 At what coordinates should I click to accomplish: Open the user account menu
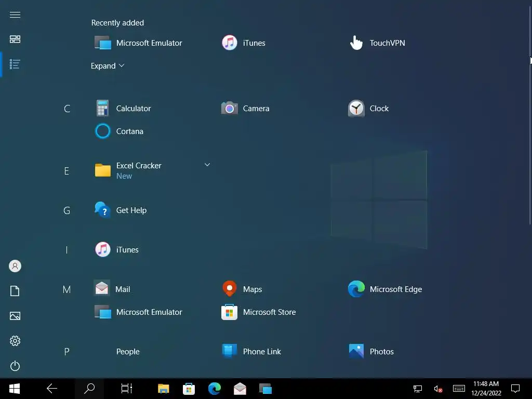[15, 266]
